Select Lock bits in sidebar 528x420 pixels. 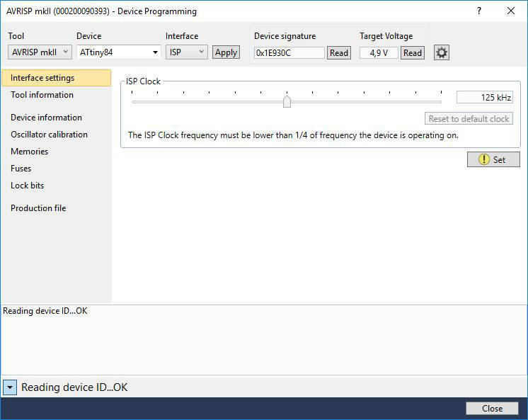(x=27, y=186)
